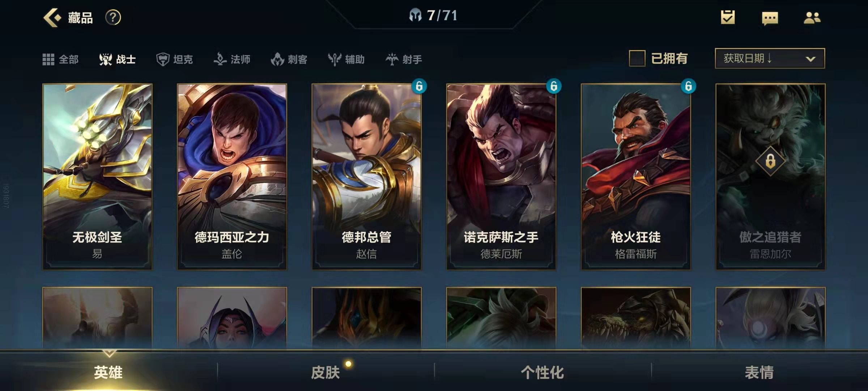The width and height of the screenshot is (868, 391).
Task: Show all champions with 全部 filter
Action: click(x=60, y=59)
